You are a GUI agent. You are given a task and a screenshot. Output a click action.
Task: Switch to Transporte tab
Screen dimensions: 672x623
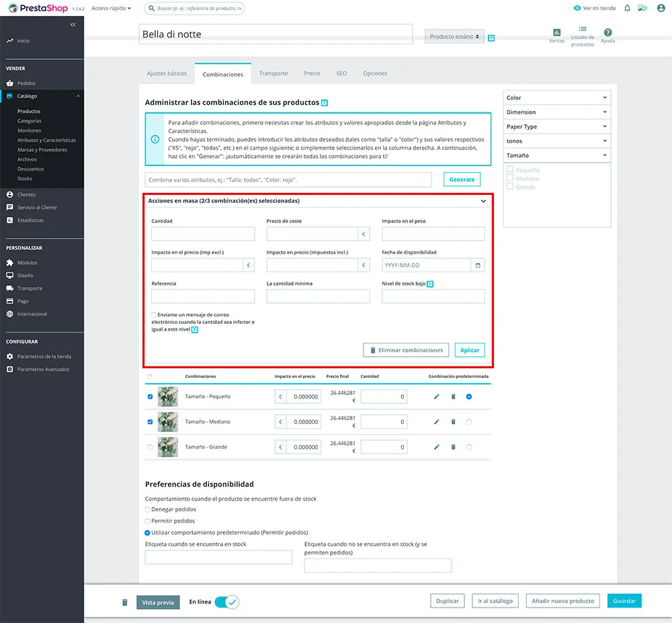(x=274, y=73)
